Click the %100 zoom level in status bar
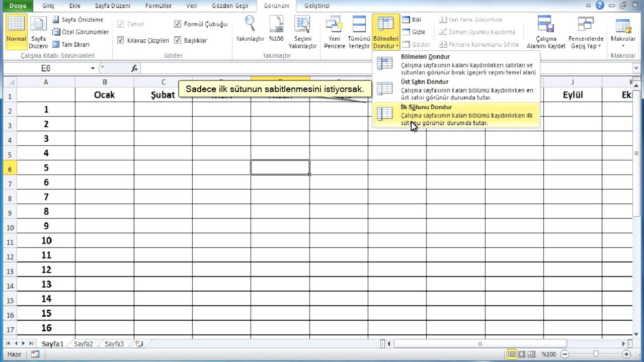The width and height of the screenshot is (644, 362). pos(548,354)
